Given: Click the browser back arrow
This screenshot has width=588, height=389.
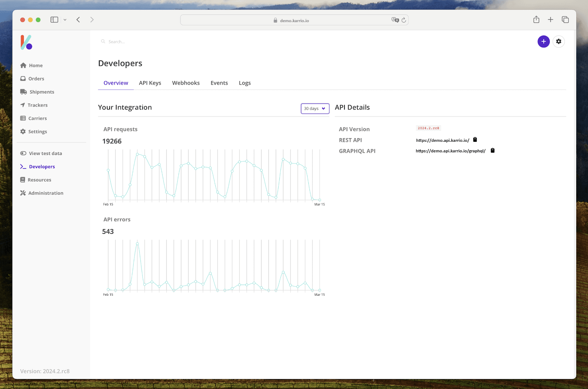Looking at the screenshot, I should (78, 20).
